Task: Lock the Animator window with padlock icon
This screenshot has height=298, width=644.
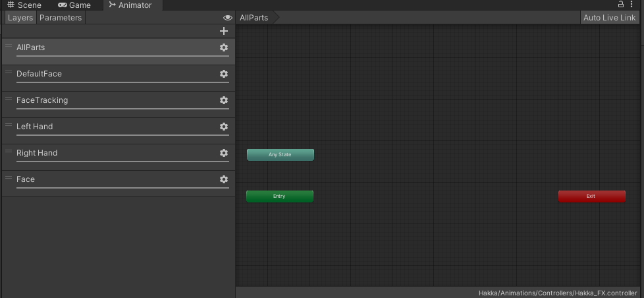Action: tap(620, 4)
